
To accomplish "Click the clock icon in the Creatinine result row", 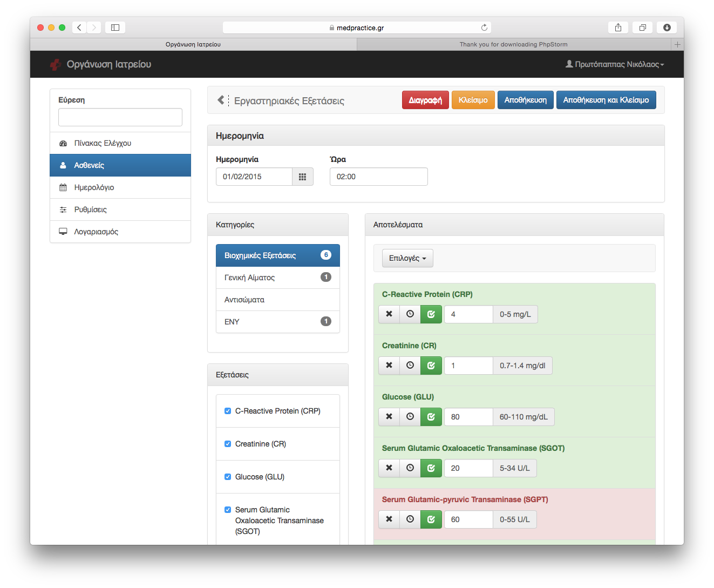I will point(410,366).
